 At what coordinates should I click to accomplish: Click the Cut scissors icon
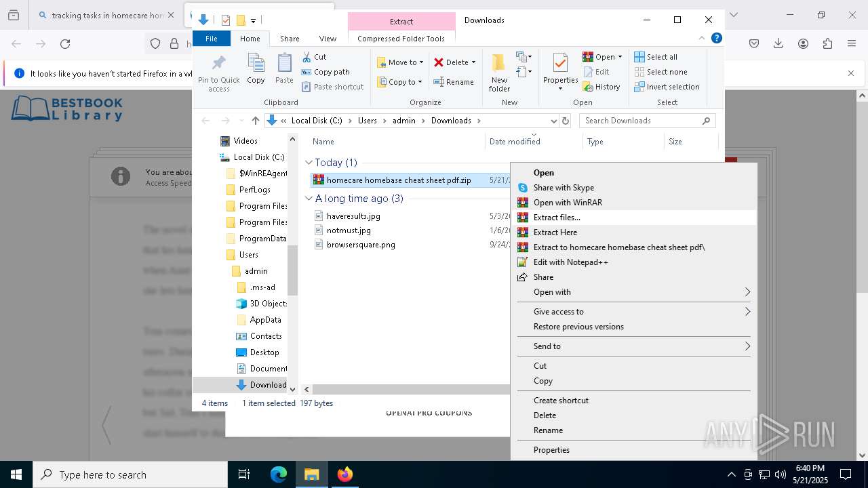pyautogui.click(x=307, y=57)
